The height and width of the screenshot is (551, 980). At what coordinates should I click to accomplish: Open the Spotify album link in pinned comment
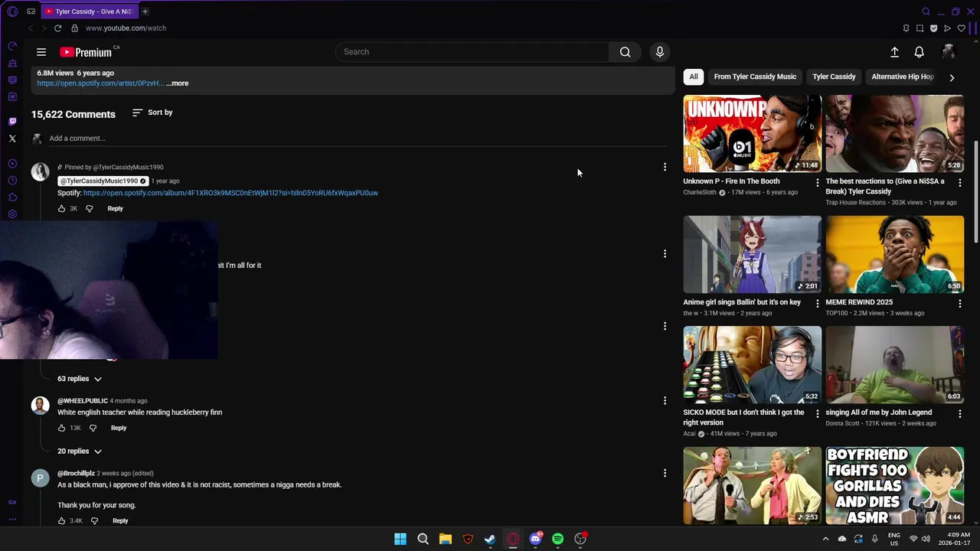pyautogui.click(x=230, y=193)
